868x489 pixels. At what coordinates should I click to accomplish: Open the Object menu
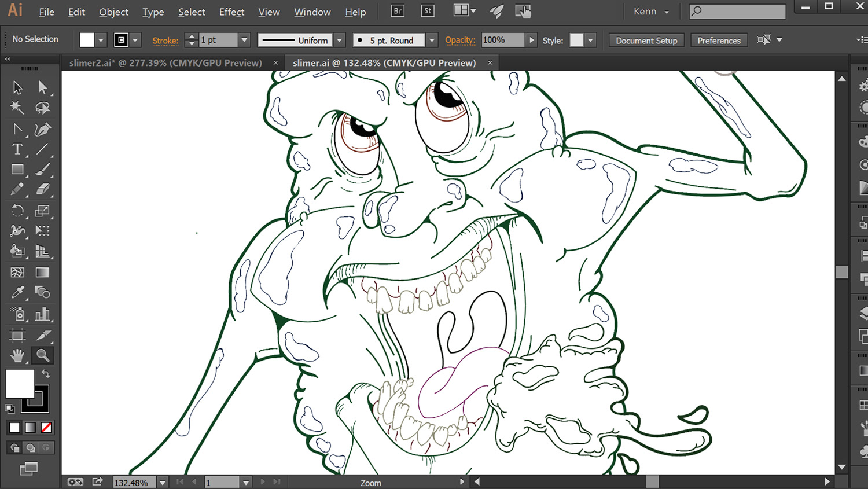point(113,12)
